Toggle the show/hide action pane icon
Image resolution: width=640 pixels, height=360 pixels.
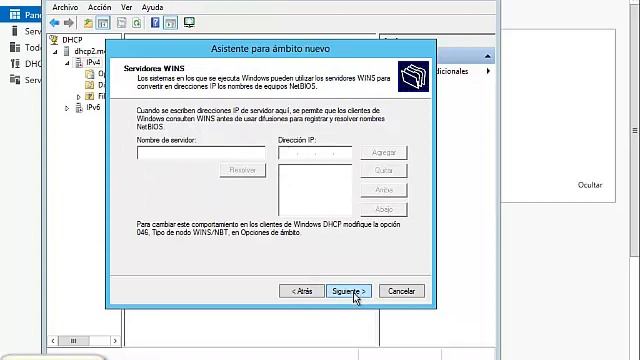171,23
